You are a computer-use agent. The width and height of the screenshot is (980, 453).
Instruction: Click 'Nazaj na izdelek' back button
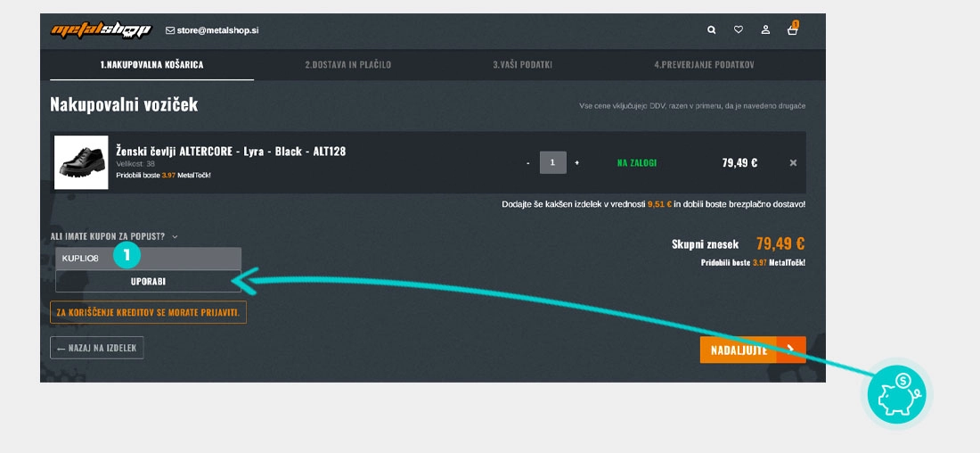click(96, 348)
